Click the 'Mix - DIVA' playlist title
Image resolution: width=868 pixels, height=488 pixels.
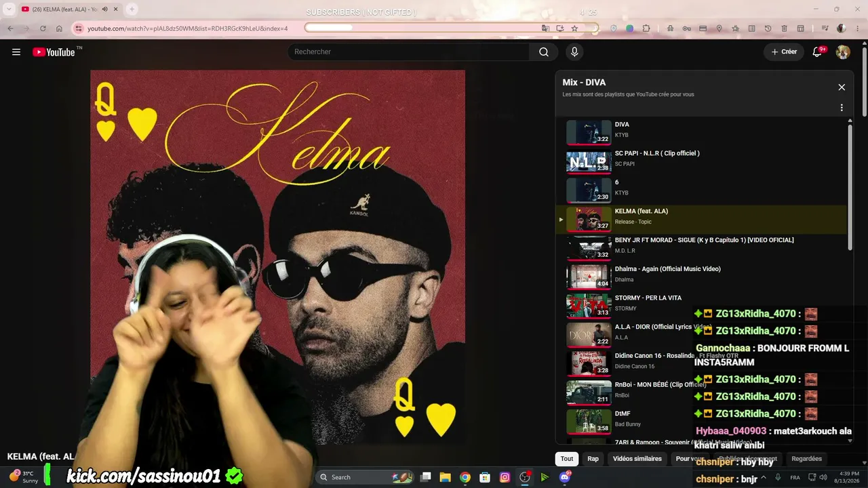pos(584,83)
